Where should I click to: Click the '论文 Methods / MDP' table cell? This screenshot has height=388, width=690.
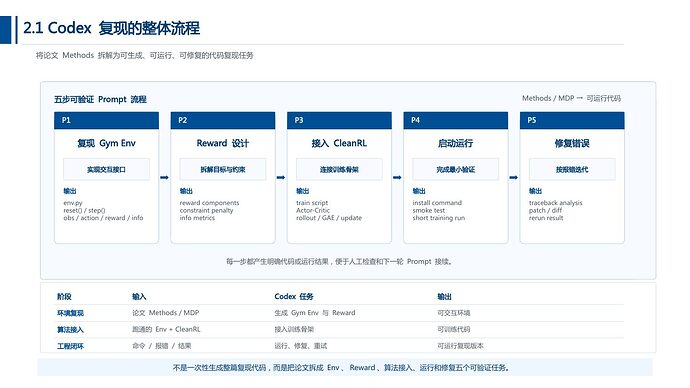click(x=166, y=313)
